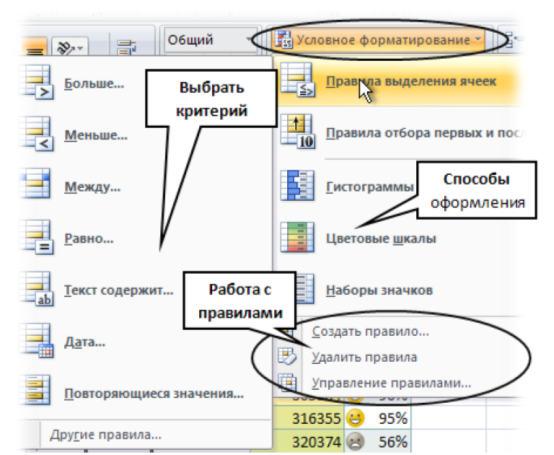Click Создать правило… option
The image size is (554, 455).
370,331
